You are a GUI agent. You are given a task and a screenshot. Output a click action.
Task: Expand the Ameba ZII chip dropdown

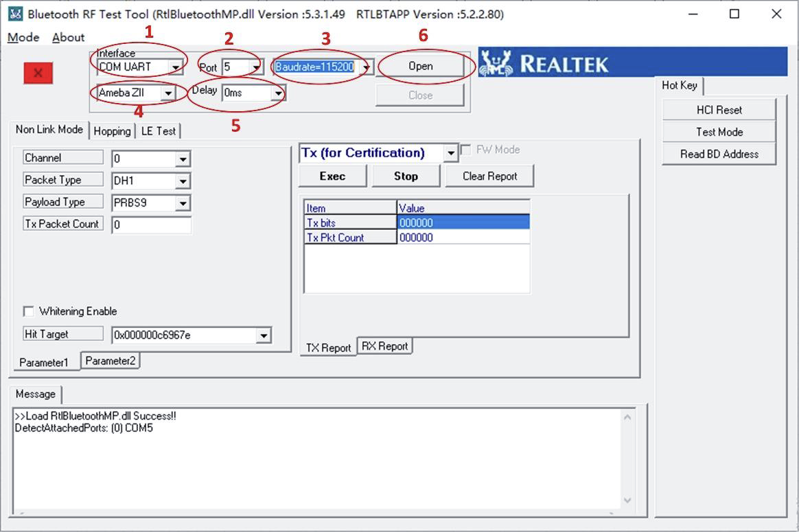tap(167, 93)
